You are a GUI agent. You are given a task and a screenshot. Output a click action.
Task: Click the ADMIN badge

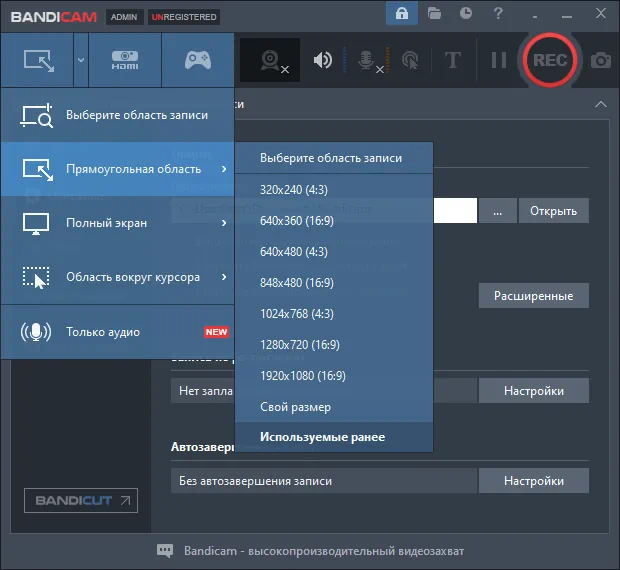(x=124, y=17)
